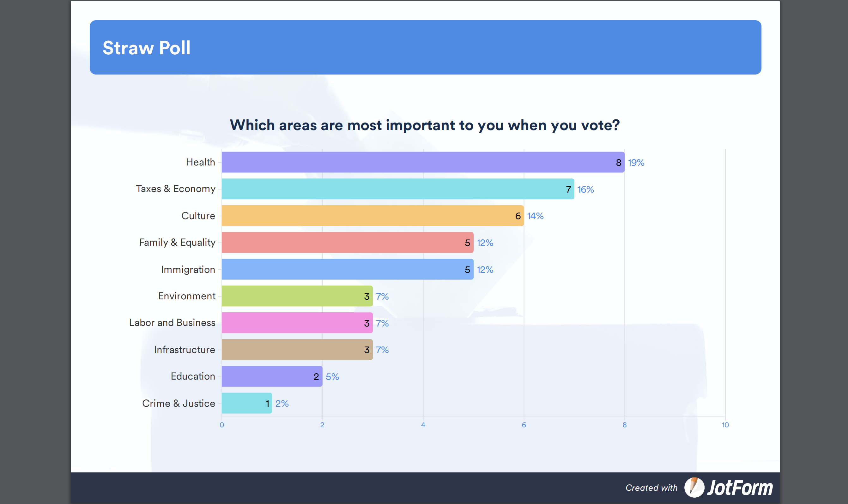Select the pink Labor and Business bar
This screenshot has width=848, height=504.
coord(297,323)
